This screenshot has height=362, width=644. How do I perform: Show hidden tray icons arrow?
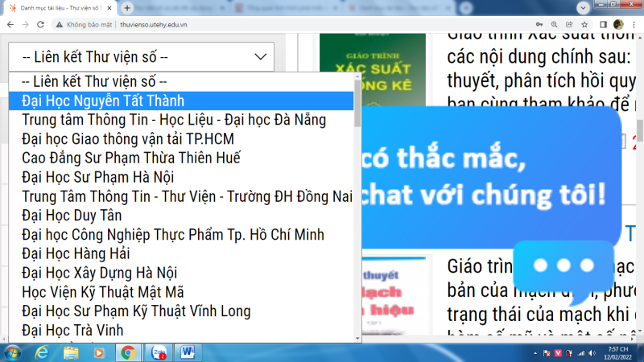click(535, 353)
